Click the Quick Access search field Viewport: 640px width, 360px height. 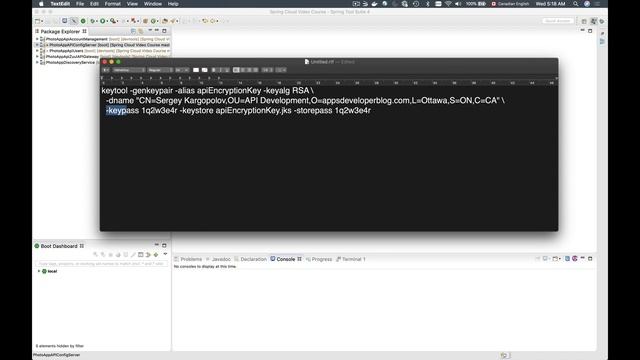click(558, 21)
